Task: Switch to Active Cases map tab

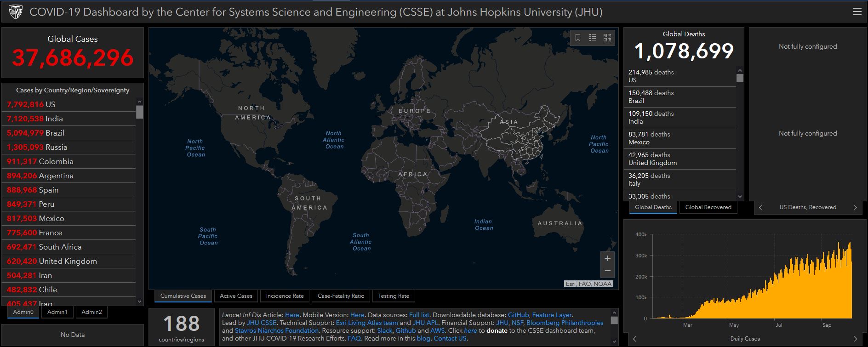Action: pos(236,296)
